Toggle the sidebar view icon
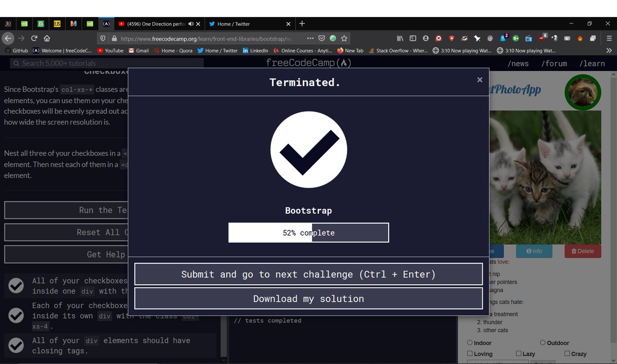Viewport: 617px width, 364px height. pos(412,38)
